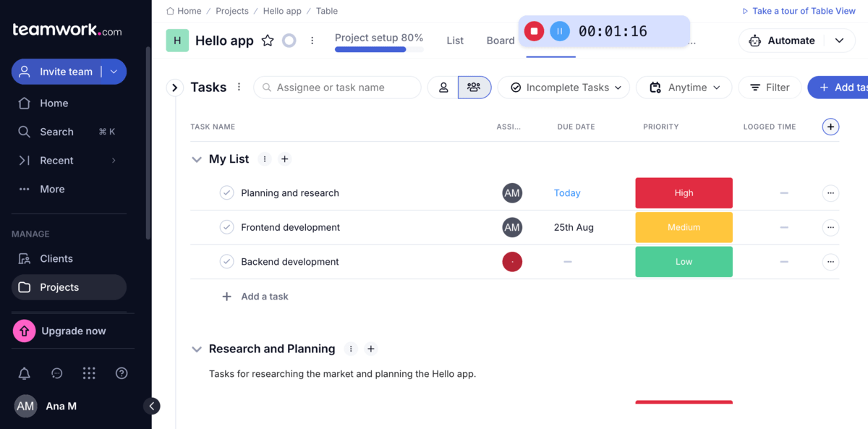Collapse the My List section
Image resolution: width=868 pixels, height=429 pixels.
197,159
